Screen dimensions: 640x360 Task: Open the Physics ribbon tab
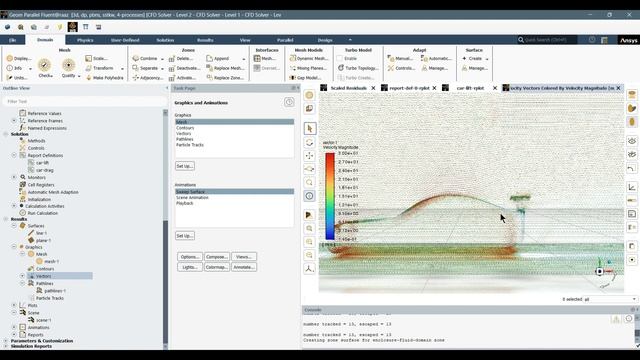click(x=85, y=40)
